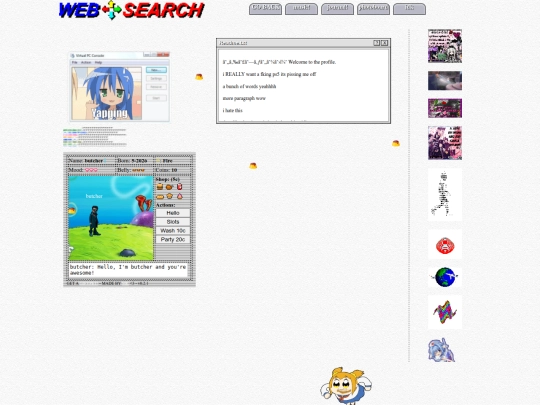Buy the chicken drumstick from the pet shop

tap(169, 187)
